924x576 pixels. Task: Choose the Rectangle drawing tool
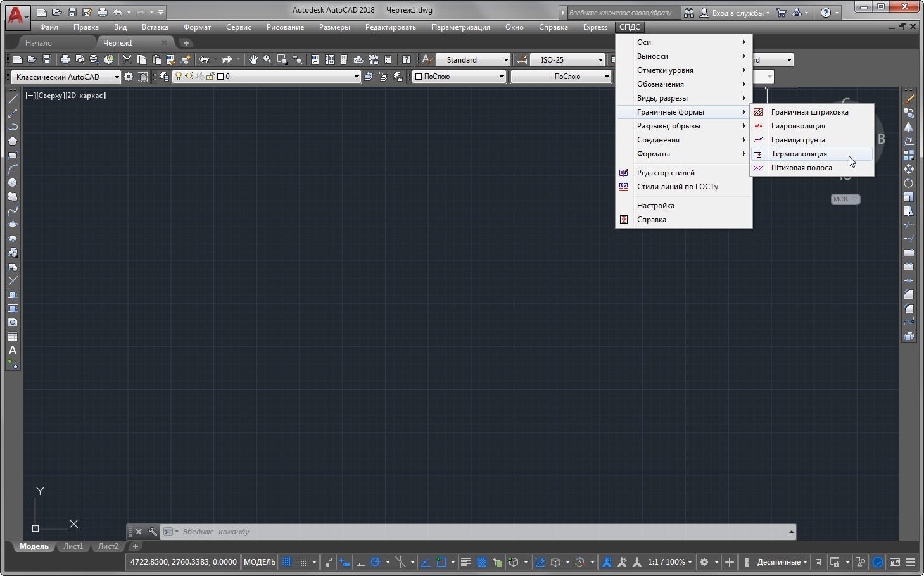[x=12, y=155]
